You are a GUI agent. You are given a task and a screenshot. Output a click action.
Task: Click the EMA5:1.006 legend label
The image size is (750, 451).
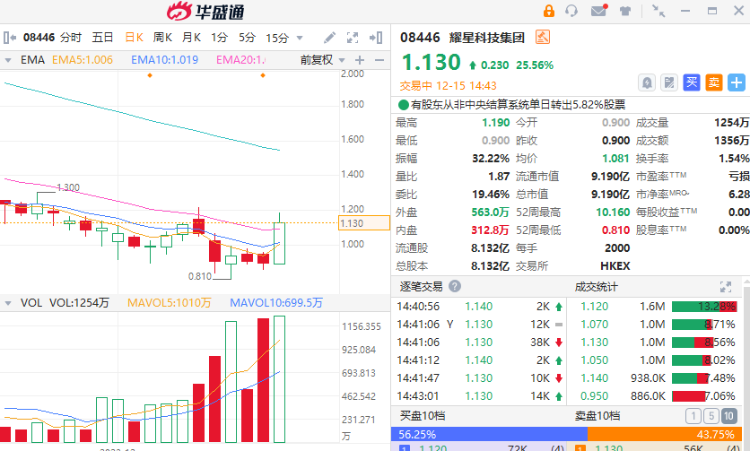pyautogui.click(x=82, y=60)
